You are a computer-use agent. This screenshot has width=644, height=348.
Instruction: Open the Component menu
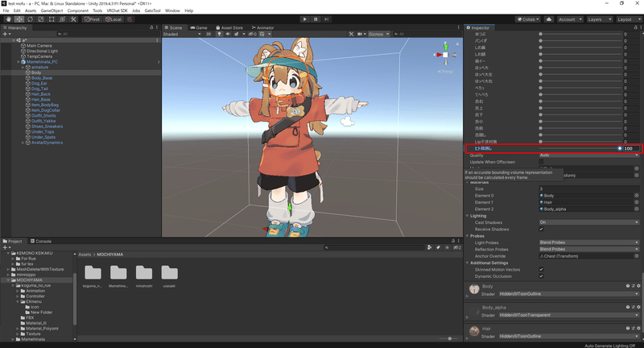click(77, 10)
